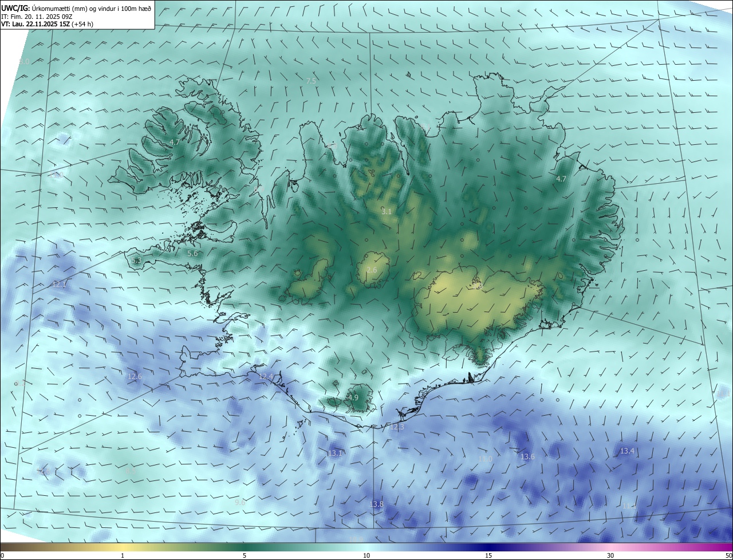This screenshot has width=733, height=560.
Task: Click the 12.3 value label on the map
Action: pyautogui.click(x=396, y=427)
